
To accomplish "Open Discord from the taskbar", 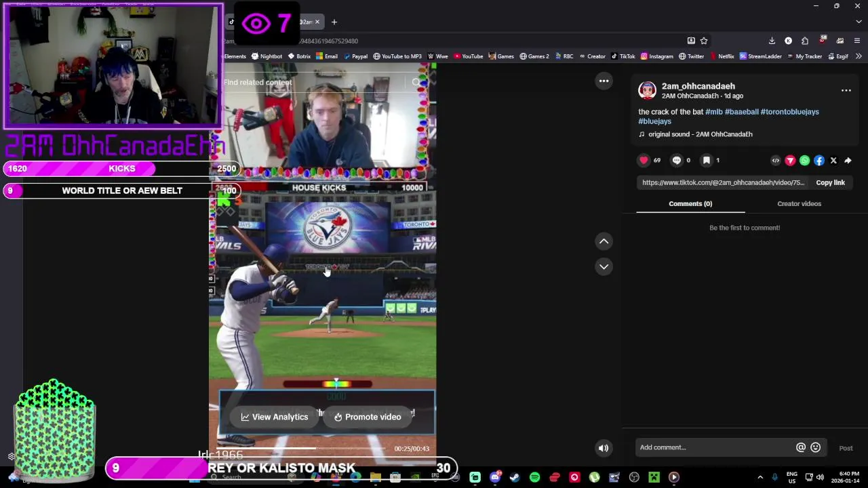I will 495,477.
